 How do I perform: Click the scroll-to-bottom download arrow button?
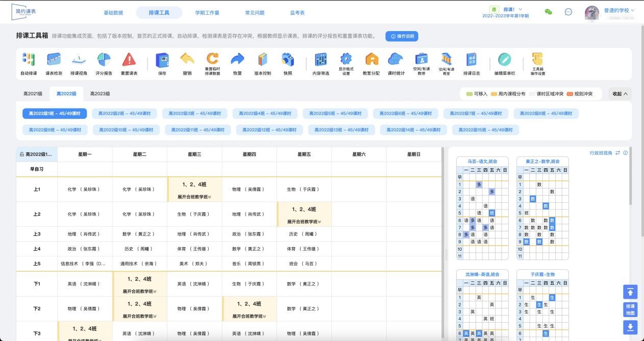[630, 327]
